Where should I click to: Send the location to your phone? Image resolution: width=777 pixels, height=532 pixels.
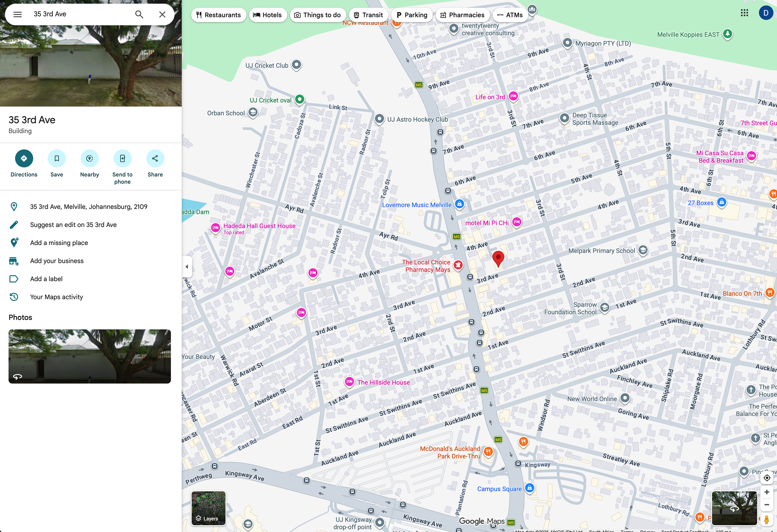pos(122,159)
